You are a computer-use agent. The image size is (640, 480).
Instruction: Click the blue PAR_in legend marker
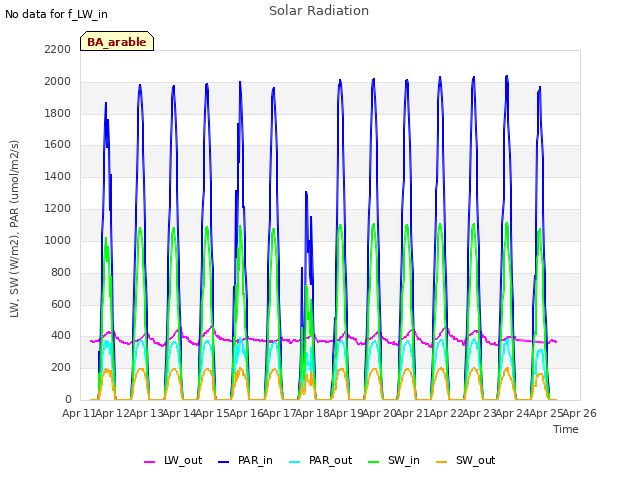[224, 462]
